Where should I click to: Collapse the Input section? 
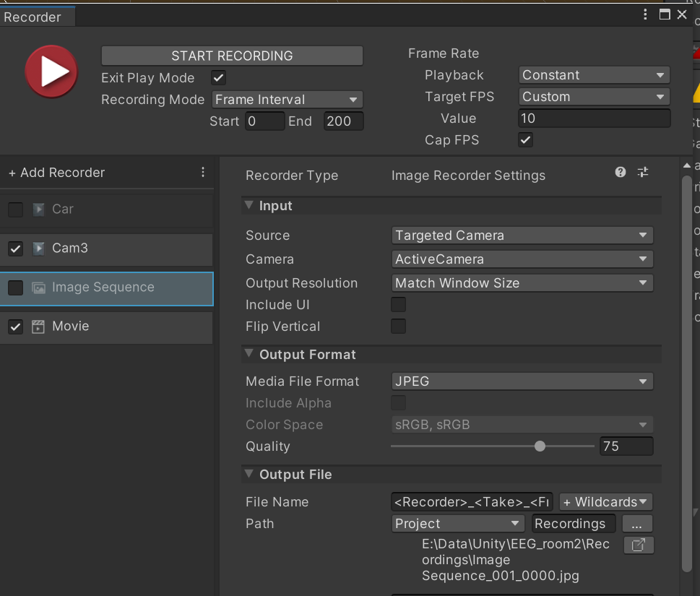pos(249,205)
